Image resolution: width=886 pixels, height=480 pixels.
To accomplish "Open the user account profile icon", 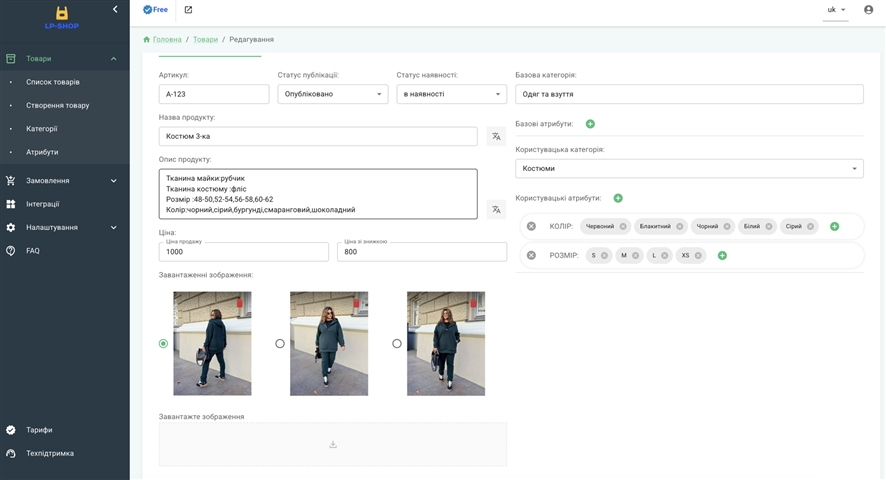I will (x=868, y=10).
